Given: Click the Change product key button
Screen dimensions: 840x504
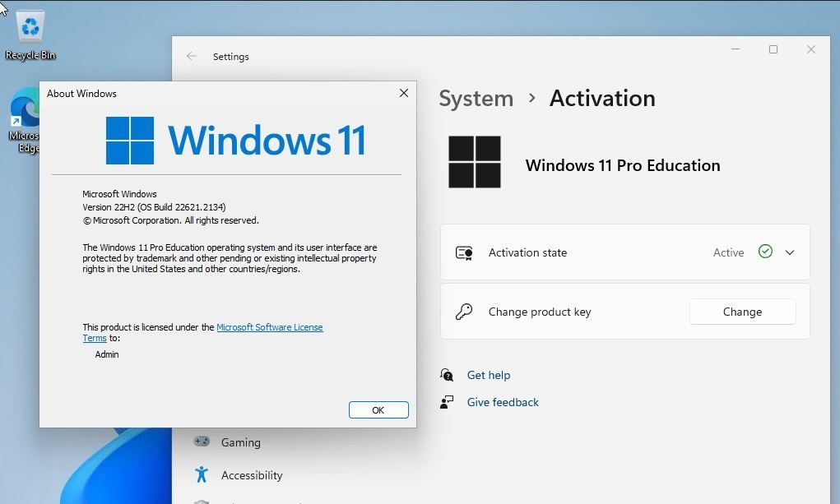Looking at the screenshot, I should pyautogui.click(x=742, y=312).
